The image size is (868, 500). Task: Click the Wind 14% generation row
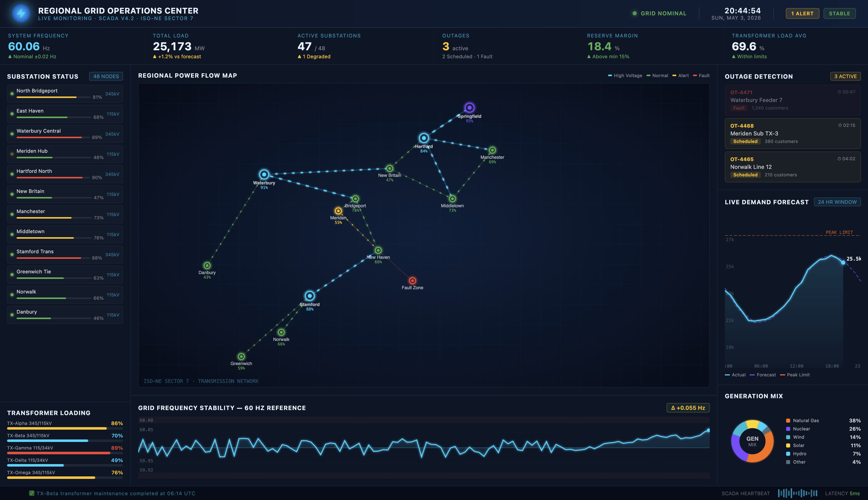[x=823, y=437]
